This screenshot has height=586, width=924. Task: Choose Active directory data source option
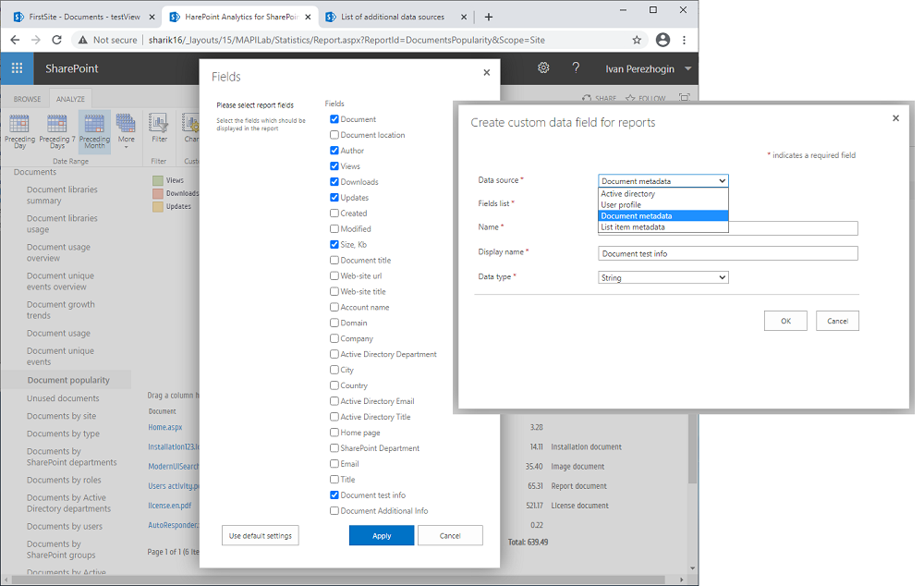(663, 193)
